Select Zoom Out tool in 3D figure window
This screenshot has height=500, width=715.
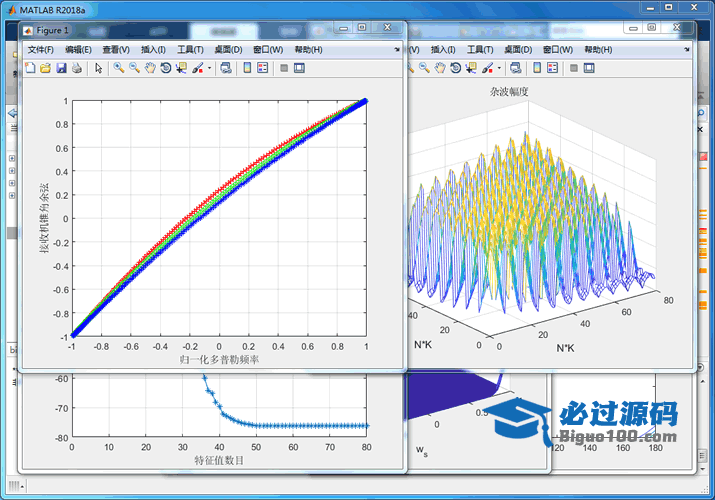point(424,68)
